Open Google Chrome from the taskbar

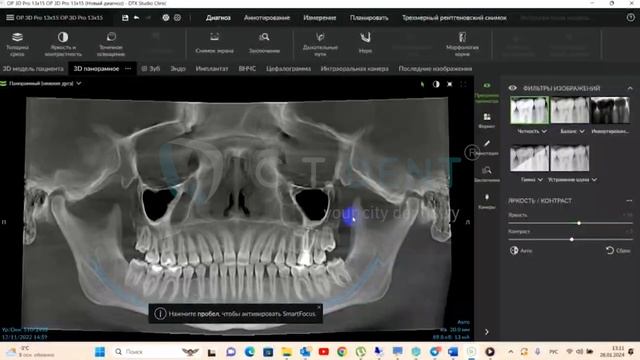342,351
